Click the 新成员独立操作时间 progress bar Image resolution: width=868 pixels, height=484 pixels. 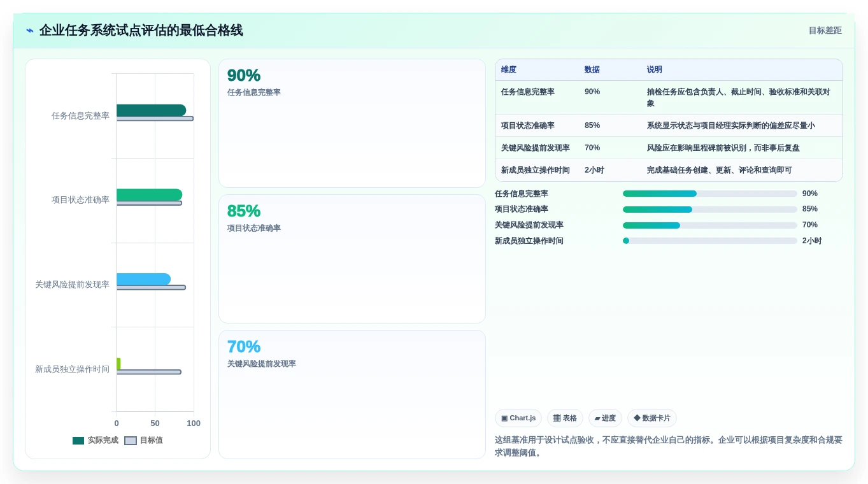[x=710, y=241]
